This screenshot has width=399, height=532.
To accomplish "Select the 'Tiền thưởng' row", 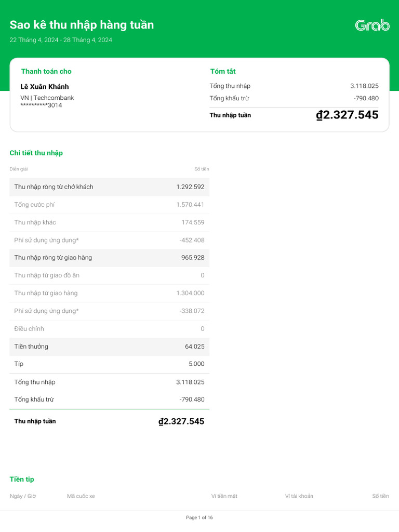I will coord(109,347).
